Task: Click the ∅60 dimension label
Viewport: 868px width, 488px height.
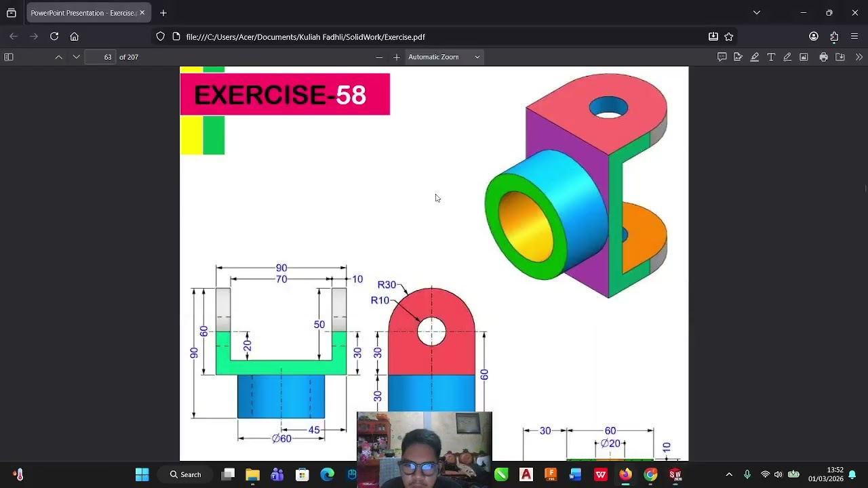Action: click(281, 439)
